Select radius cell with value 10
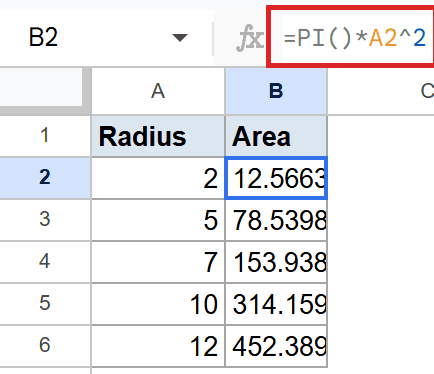Screen dimensions: 434x374 coord(158,304)
